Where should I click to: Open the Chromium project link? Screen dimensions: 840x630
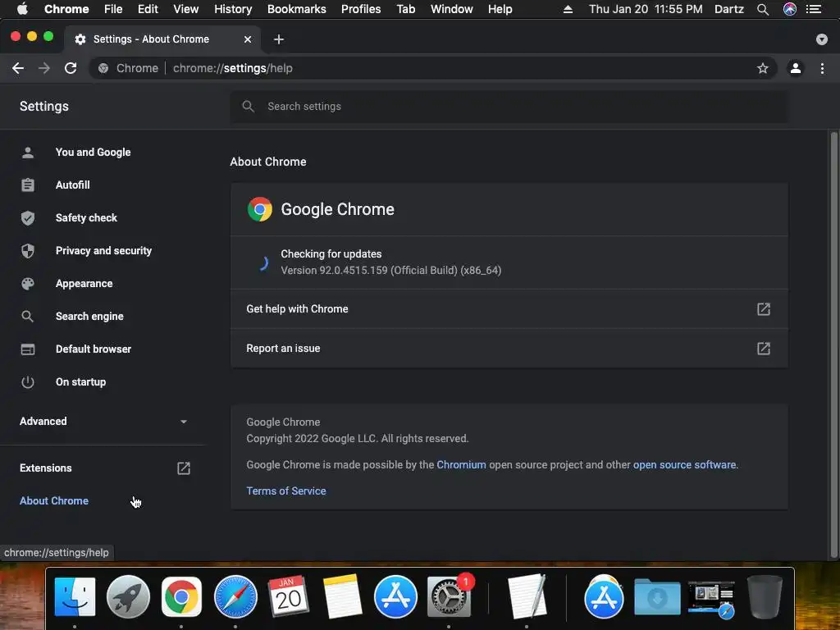tap(461, 464)
